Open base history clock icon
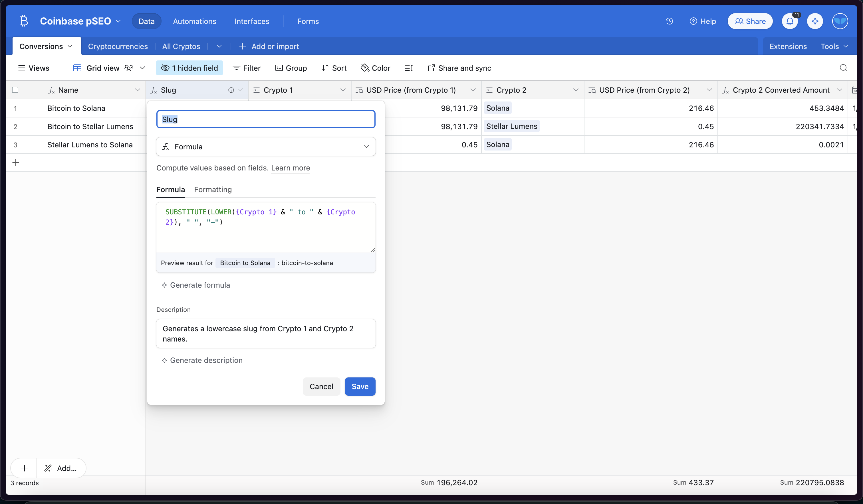 [x=669, y=21]
